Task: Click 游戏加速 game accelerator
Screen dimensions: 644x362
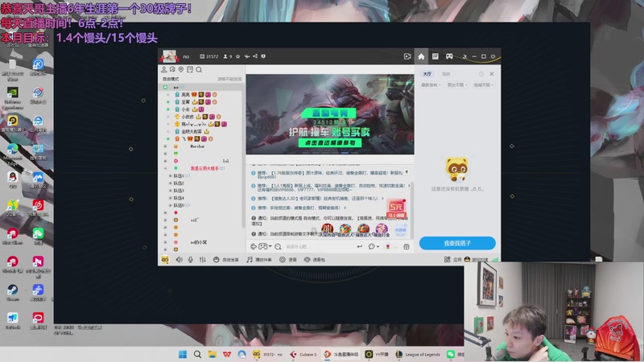Action: pyautogui.click(x=477, y=259)
